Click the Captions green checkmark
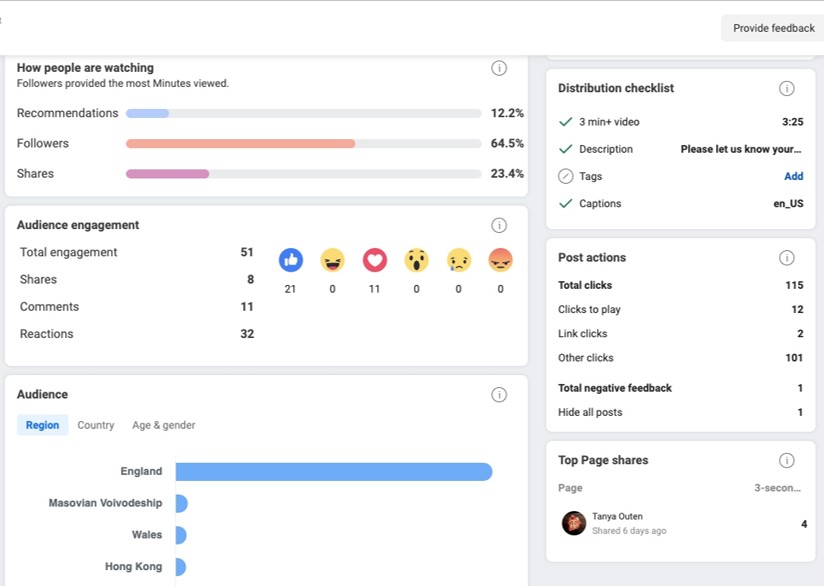Screen dimensions: 824x586 (x=566, y=204)
